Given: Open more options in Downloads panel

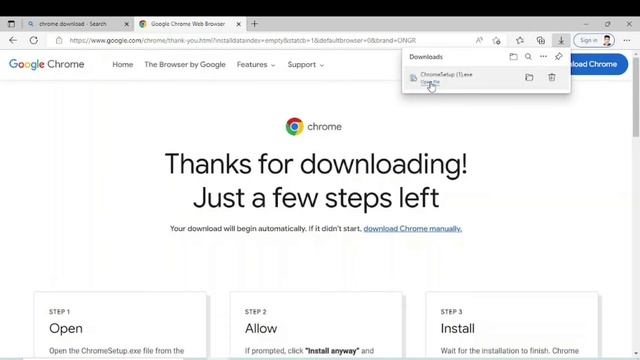Looking at the screenshot, I should [543, 57].
